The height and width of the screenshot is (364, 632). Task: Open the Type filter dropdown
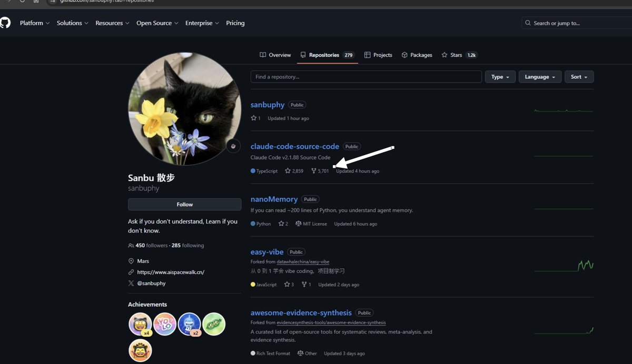coord(500,77)
